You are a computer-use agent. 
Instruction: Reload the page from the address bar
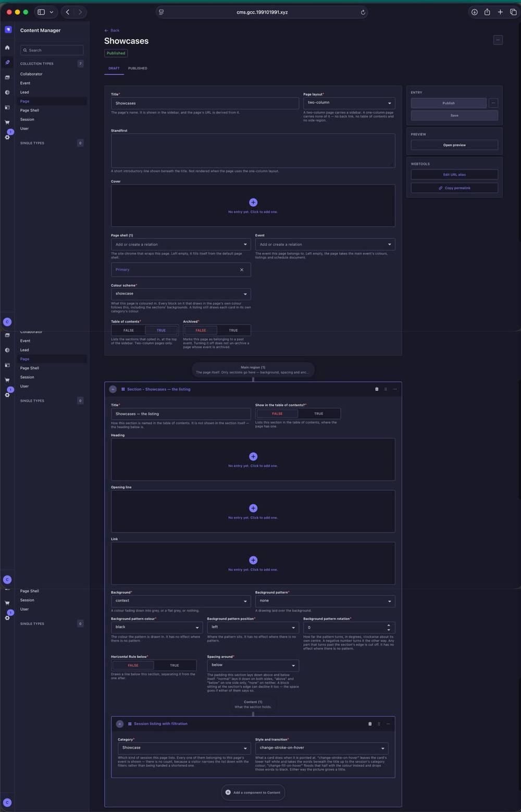point(363,13)
